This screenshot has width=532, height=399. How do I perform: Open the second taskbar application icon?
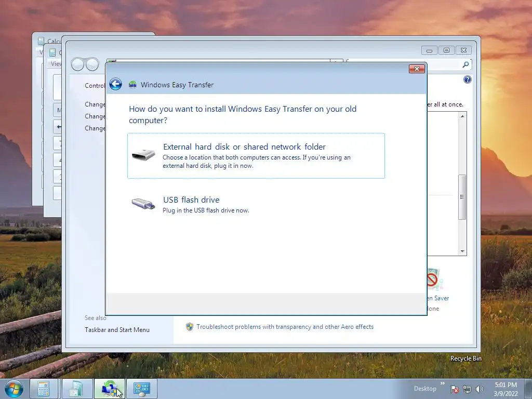[77, 389]
